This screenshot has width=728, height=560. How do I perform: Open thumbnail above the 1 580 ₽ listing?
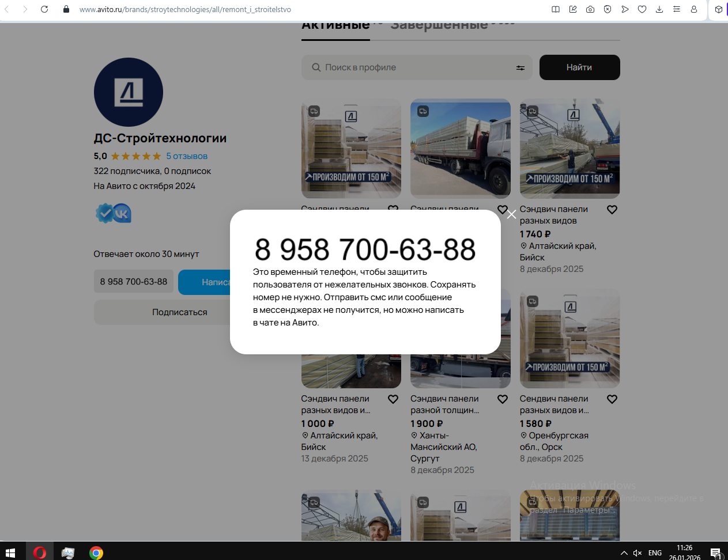pos(570,338)
